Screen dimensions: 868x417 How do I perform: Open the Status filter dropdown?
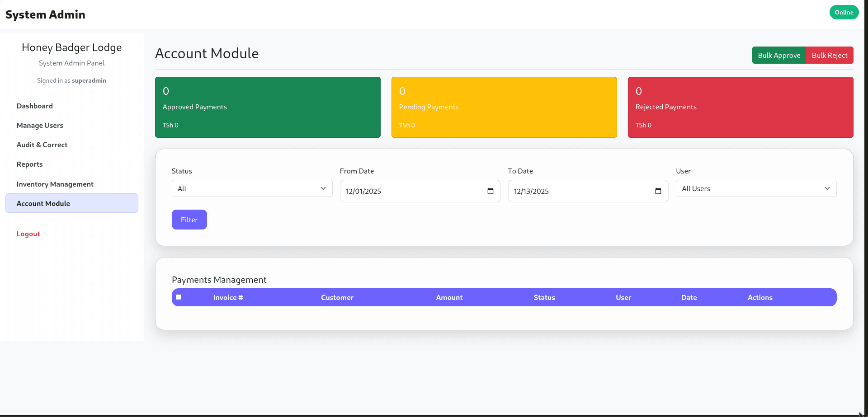coord(252,188)
